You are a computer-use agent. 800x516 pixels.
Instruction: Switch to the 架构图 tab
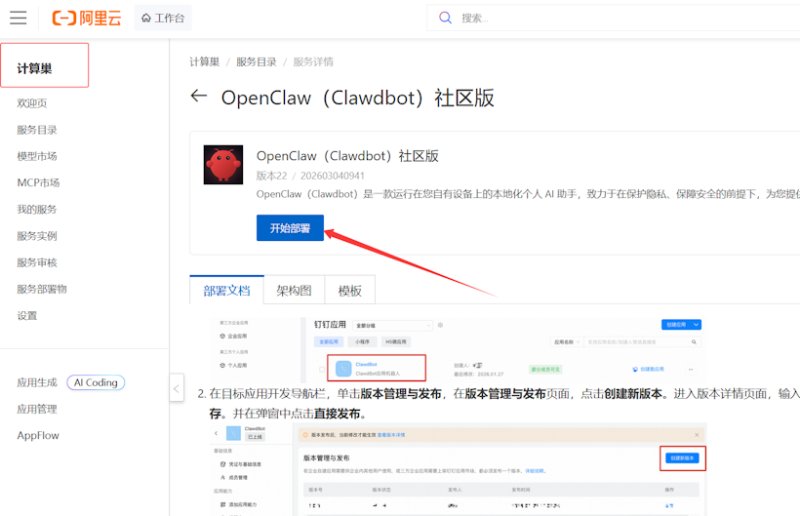[x=294, y=290]
